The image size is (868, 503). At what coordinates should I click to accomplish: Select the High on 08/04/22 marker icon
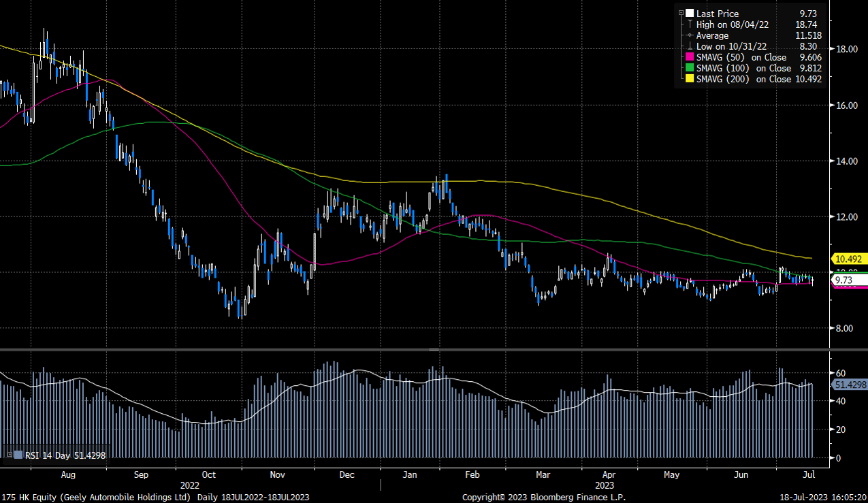point(688,25)
